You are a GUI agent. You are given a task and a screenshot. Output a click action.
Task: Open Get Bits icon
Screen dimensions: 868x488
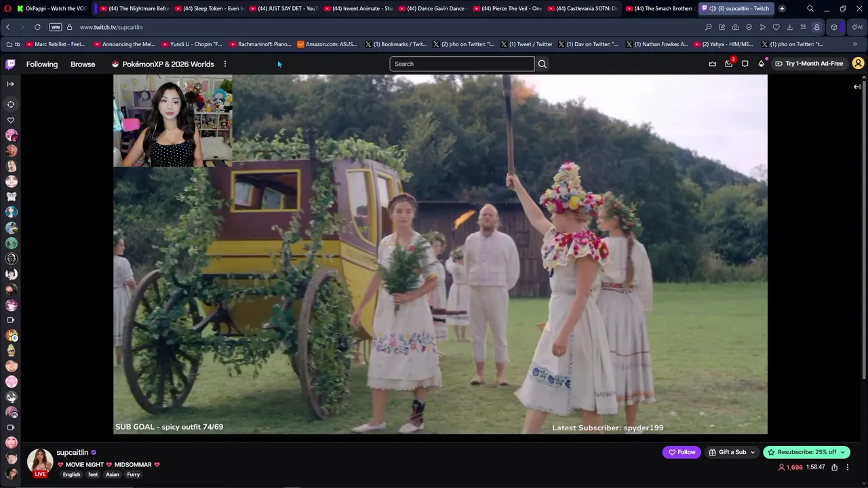click(762, 64)
